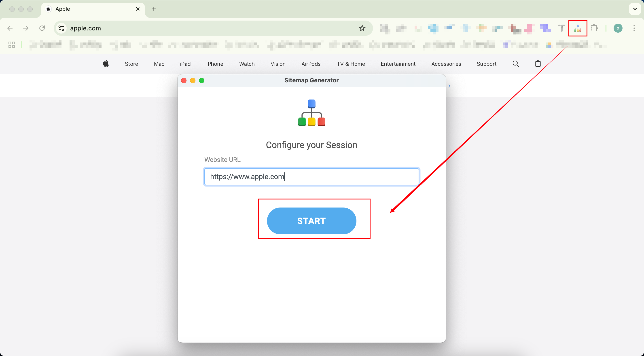Screen dimensions: 644x356
Task: Go to the Support navigation link
Action: coord(487,64)
